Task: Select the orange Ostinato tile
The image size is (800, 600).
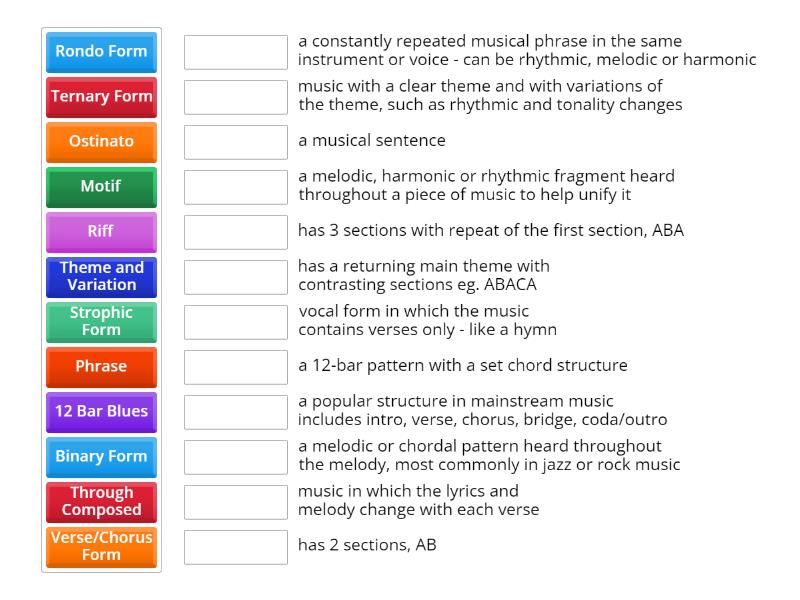Action: pos(101,142)
